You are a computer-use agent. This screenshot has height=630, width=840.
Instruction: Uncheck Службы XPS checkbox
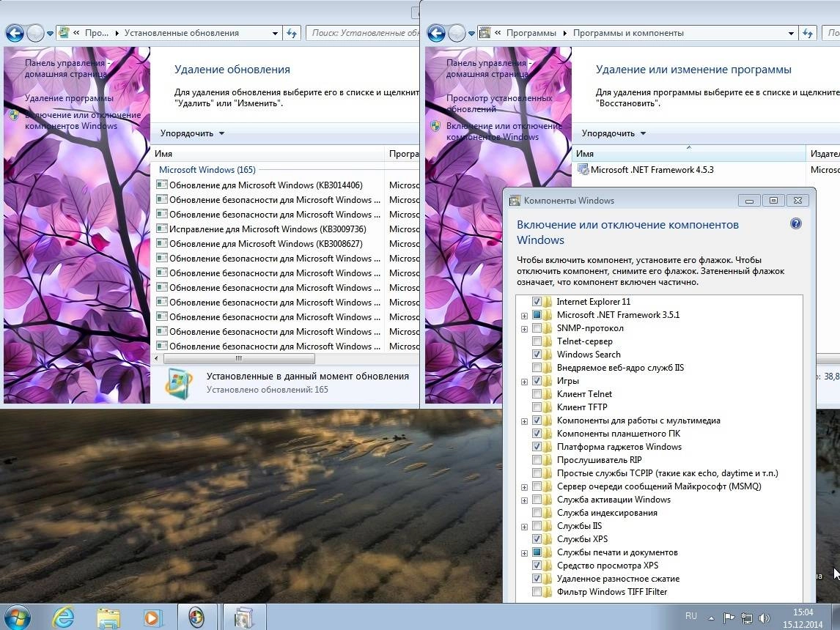[x=537, y=538]
